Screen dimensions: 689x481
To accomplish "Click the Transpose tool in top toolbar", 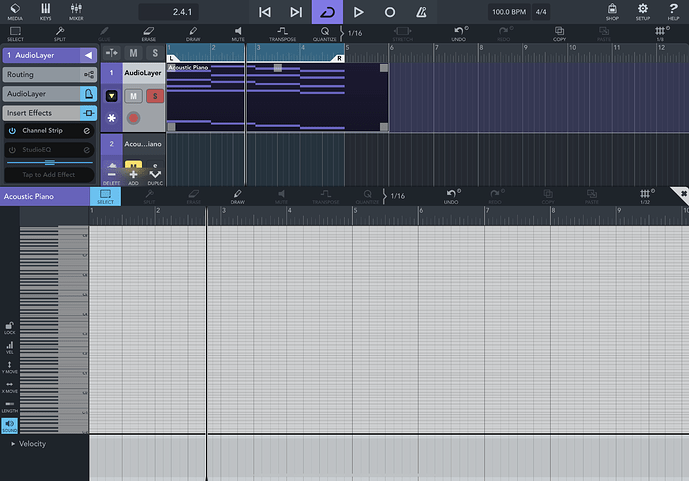I will pyautogui.click(x=282, y=34).
